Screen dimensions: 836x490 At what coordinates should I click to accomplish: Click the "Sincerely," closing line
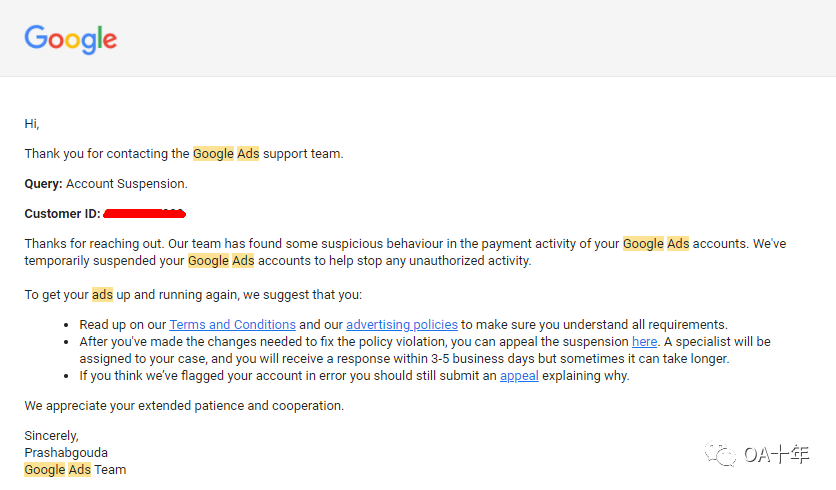click(x=52, y=436)
